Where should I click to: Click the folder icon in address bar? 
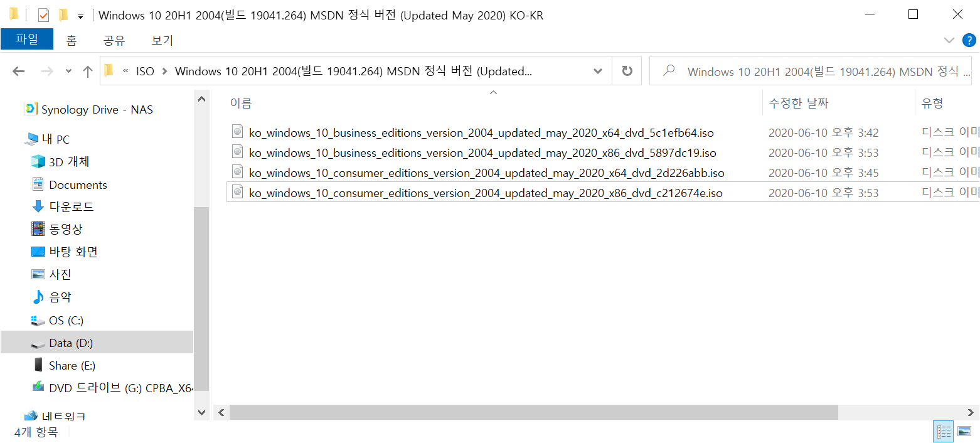click(x=109, y=70)
